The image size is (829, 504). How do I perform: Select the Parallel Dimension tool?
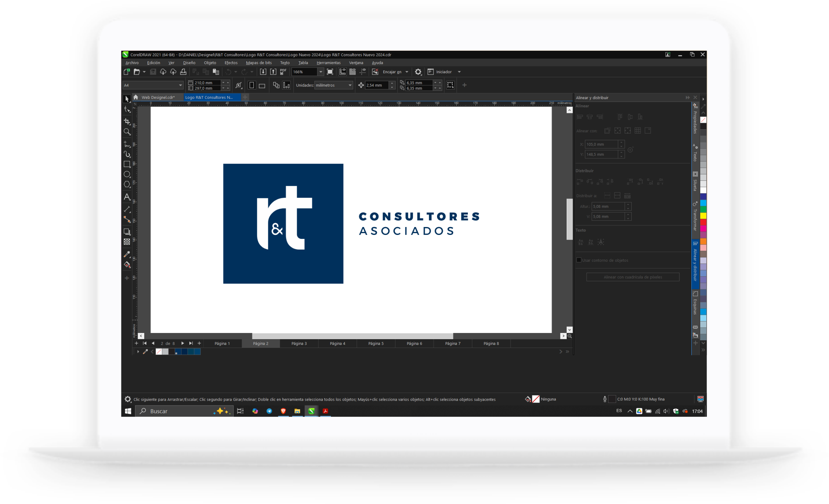point(127,209)
